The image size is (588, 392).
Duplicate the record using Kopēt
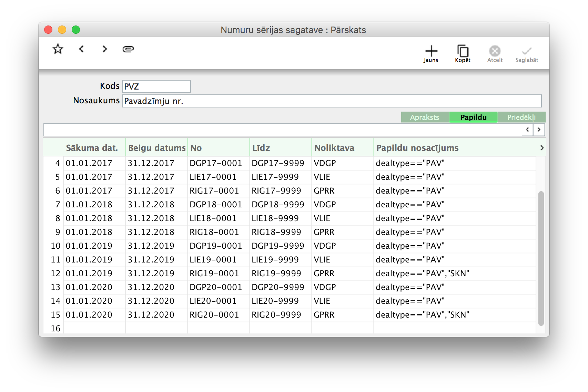tap(463, 54)
